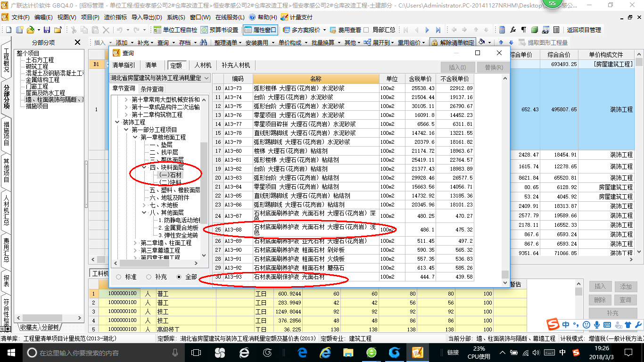Screen dimensions: 644x362
Task: Select the 标准 radio button
Action: click(118, 277)
